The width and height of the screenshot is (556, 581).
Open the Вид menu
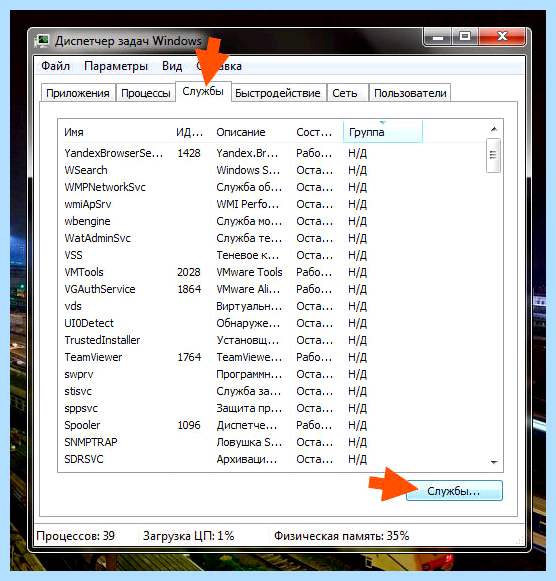point(172,66)
